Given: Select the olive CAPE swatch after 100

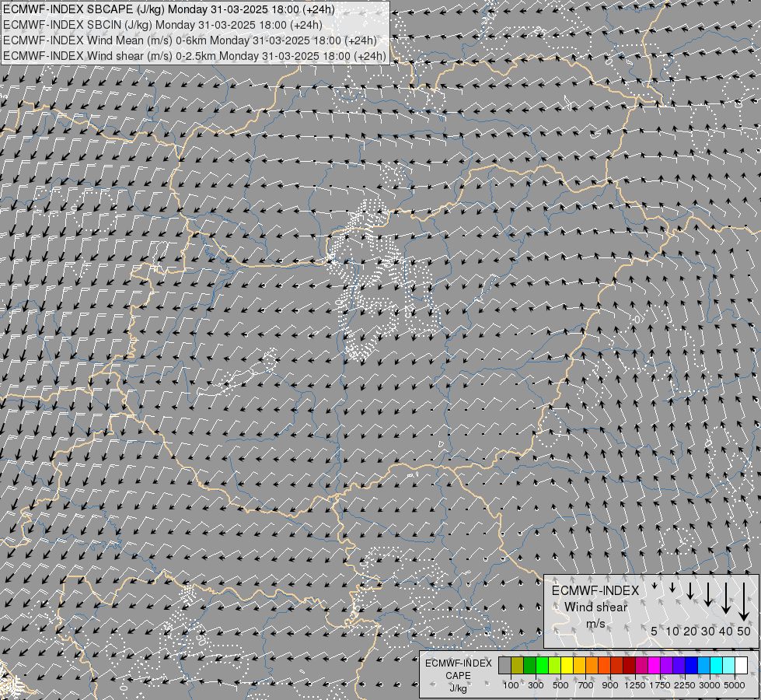Looking at the screenshot, I should click(x=518, y=665).
